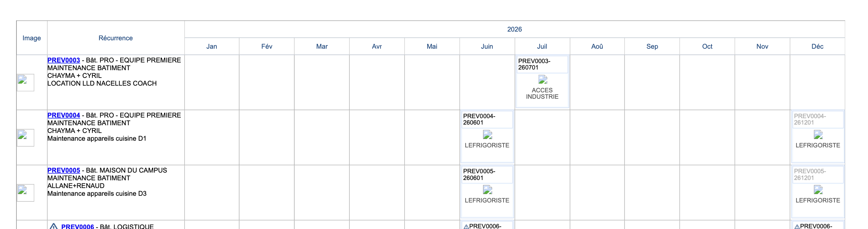Open the PREV0004 recurrence link
The image size is (868, 229).
tap(63, 115)
